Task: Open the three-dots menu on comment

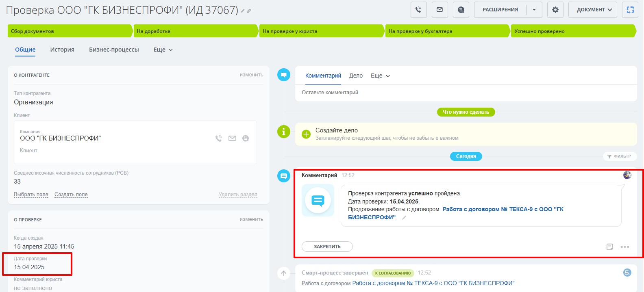Action: 625,247
